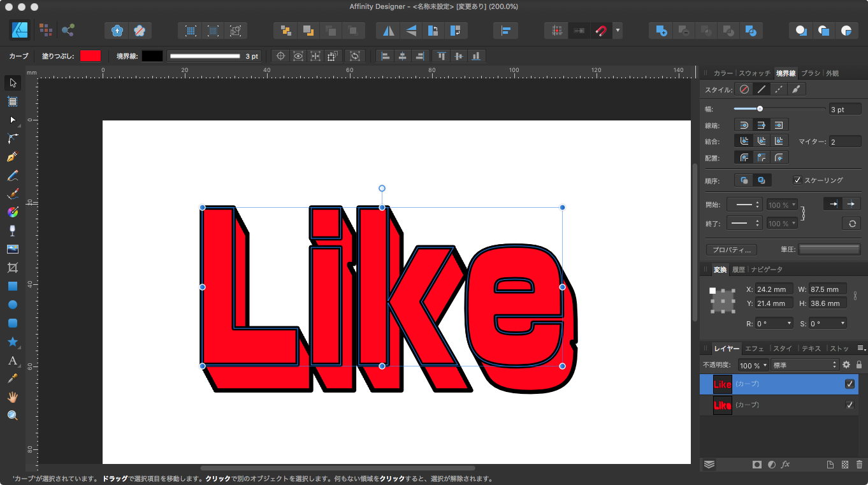Click the miter value field

click(845, 141)
